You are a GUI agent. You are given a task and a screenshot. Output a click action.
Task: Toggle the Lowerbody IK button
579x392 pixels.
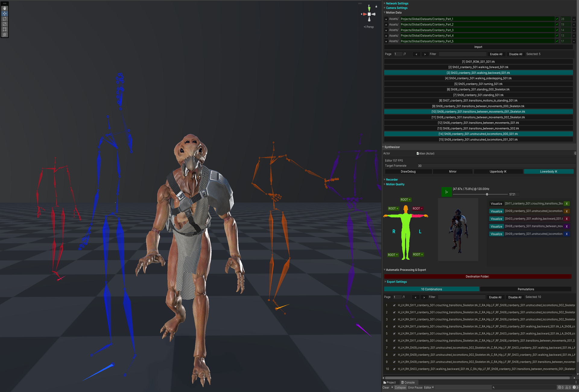[x=548, y=172]
